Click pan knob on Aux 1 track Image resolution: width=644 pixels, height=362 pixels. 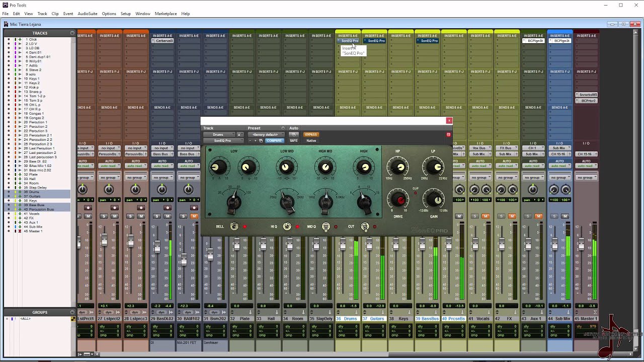pyautogui.click(x=533, y=189)
